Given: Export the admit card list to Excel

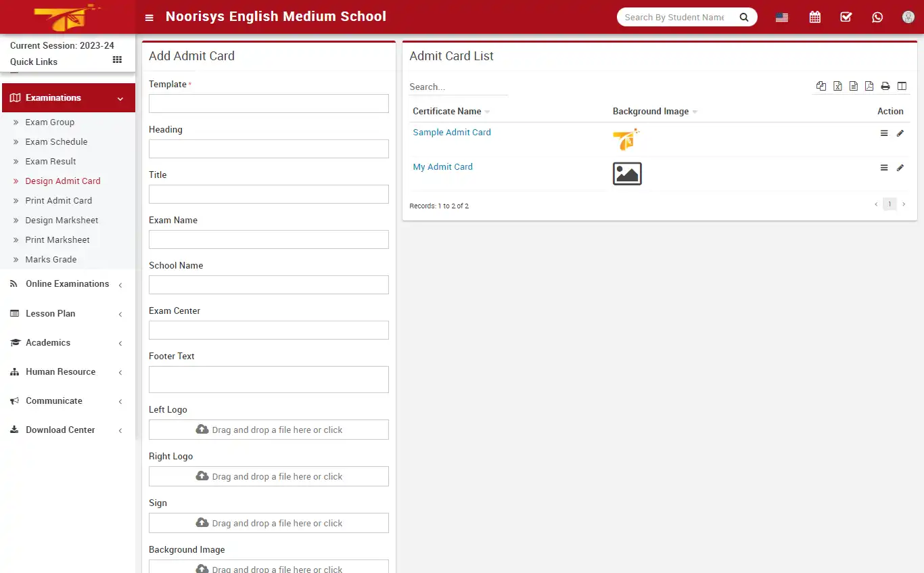Looking at the screenshot, I should coord(837,86).
